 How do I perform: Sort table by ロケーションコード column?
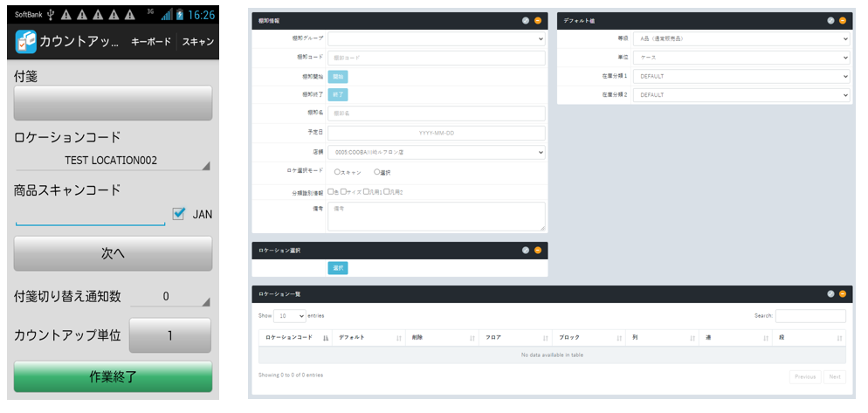click(295, 338)
